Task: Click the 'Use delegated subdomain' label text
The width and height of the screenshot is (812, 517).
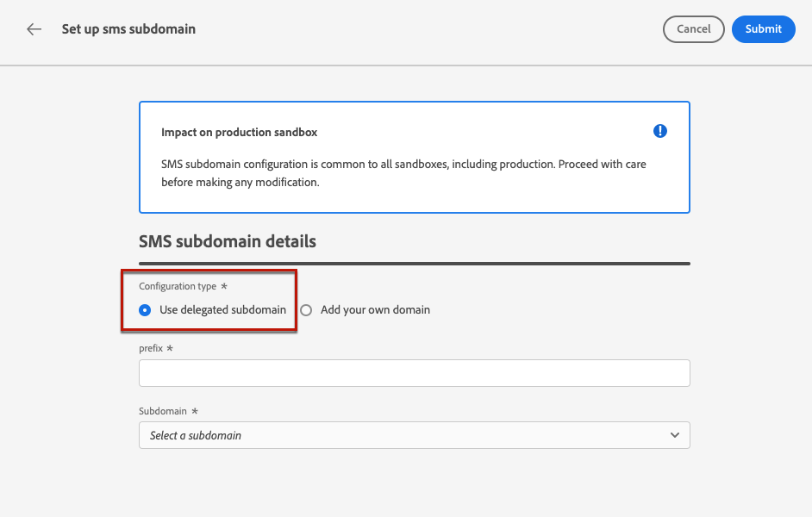Action: 222,310
